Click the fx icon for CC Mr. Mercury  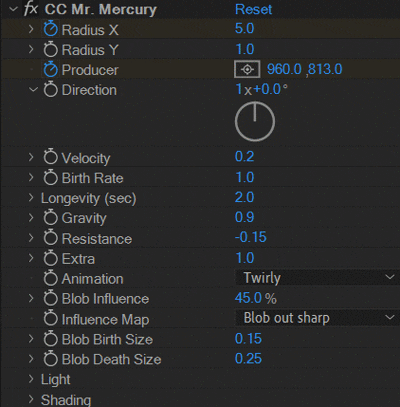click(x=31, y=9)
